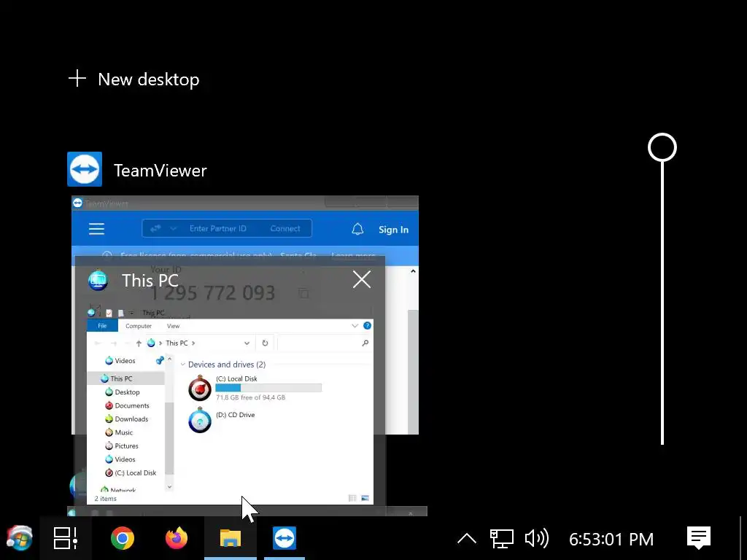Open the File tab in This PC
The image size is (747, 560).
point(102,326)
